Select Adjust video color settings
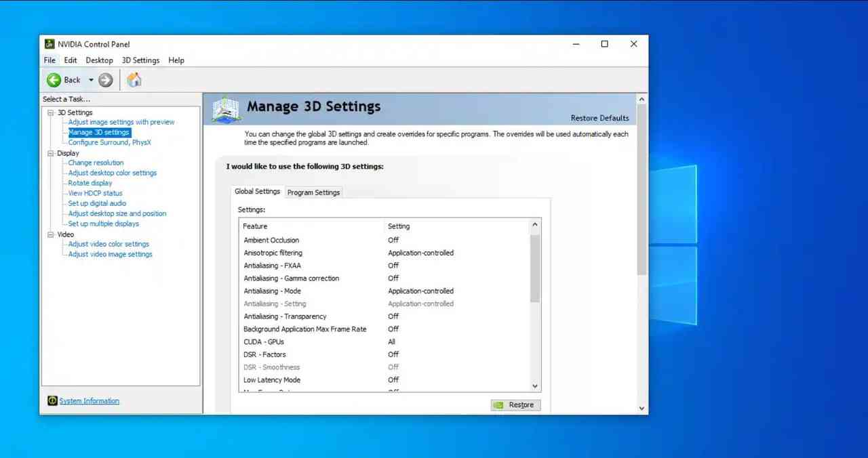 [x=108, y=244]
